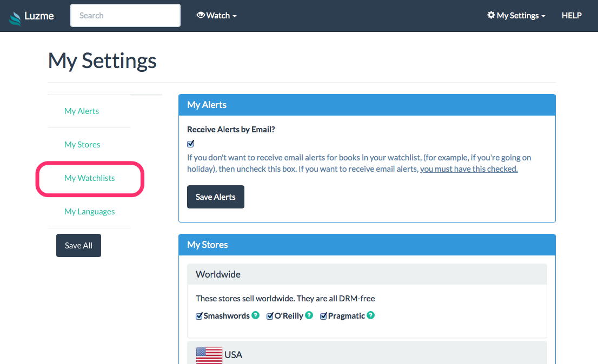Open the HELP menu item
Screen dimensions: 598x364
coord(572,16)
